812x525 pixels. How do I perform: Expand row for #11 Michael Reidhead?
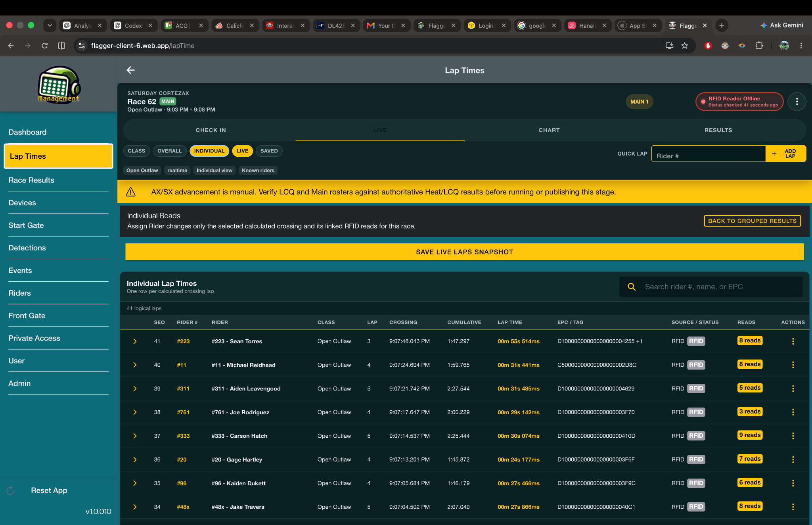[135, 365]
